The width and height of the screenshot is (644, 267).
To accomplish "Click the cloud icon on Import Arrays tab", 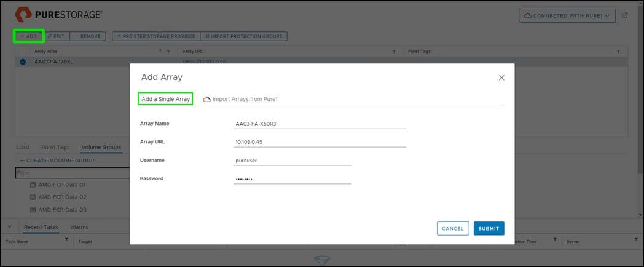I will coord(207,99).
